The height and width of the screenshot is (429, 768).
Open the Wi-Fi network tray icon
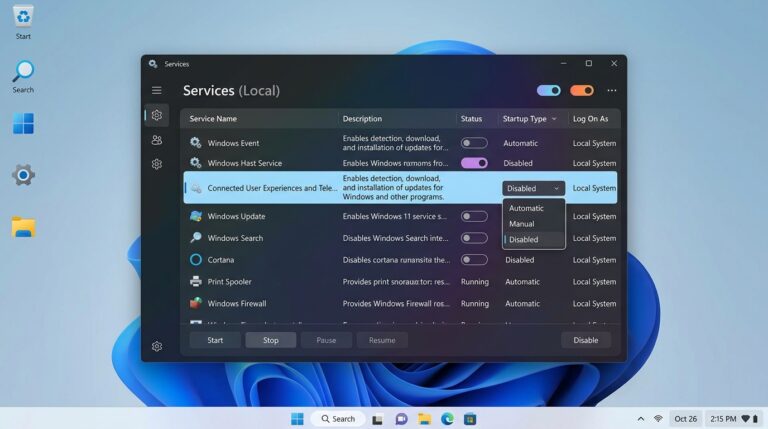(x=658, y=419)
